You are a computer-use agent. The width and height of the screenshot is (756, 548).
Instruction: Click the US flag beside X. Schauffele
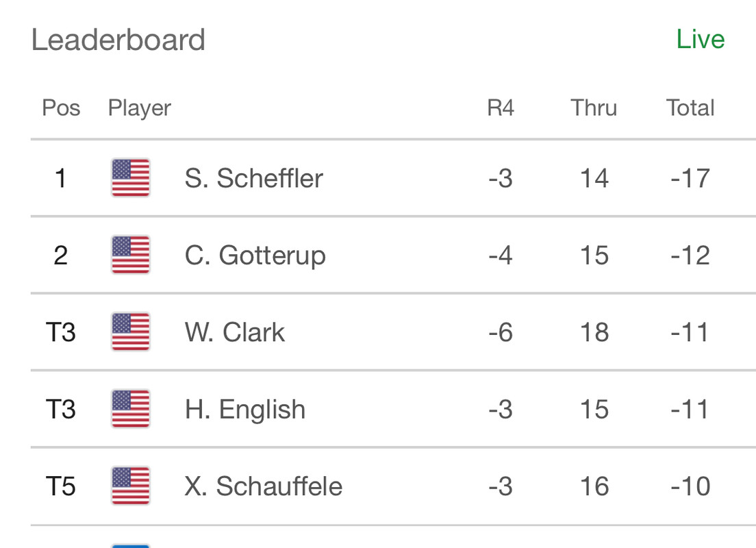pyautogui.click(x=130, y=486)
